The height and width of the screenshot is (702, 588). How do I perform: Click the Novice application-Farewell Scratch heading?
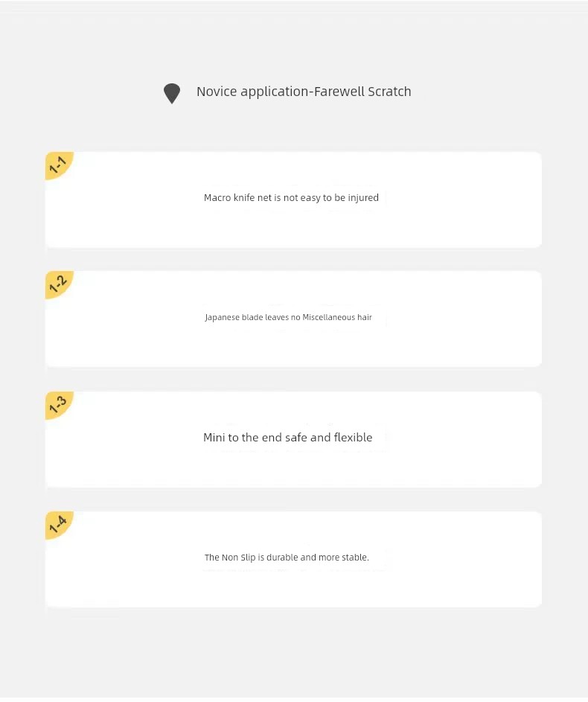[x=304, y=92]
